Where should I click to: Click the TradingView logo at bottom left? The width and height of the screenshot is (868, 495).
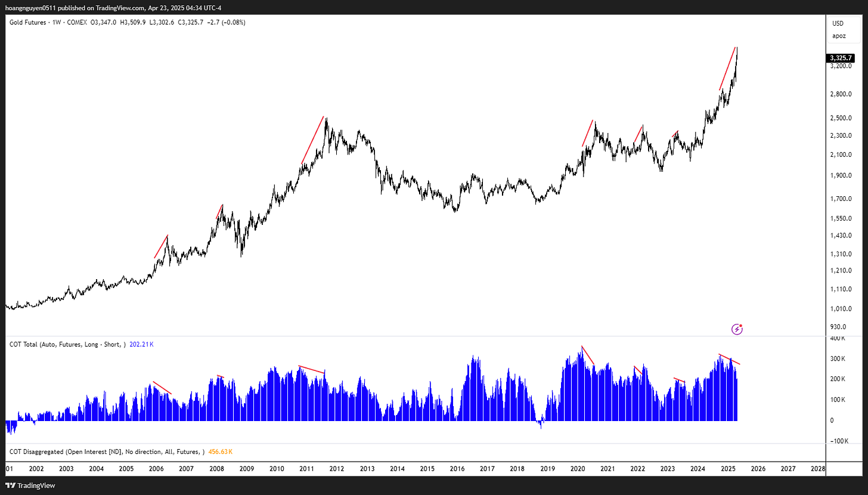click(x=29, y=485)
